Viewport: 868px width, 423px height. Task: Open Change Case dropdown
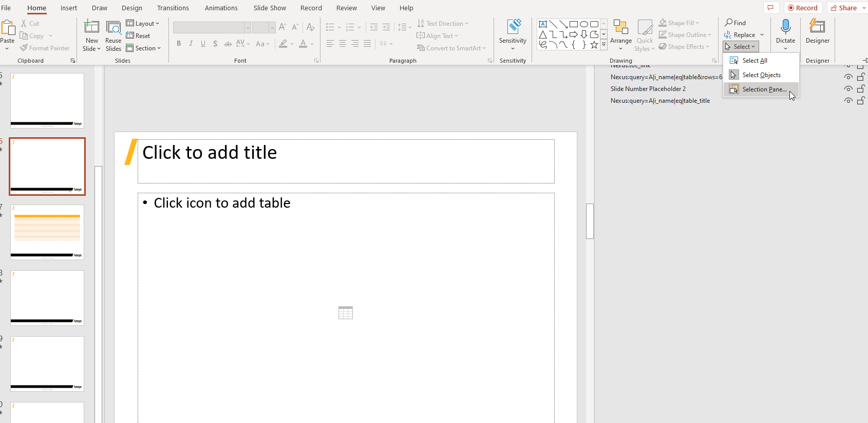coord(262,44)
